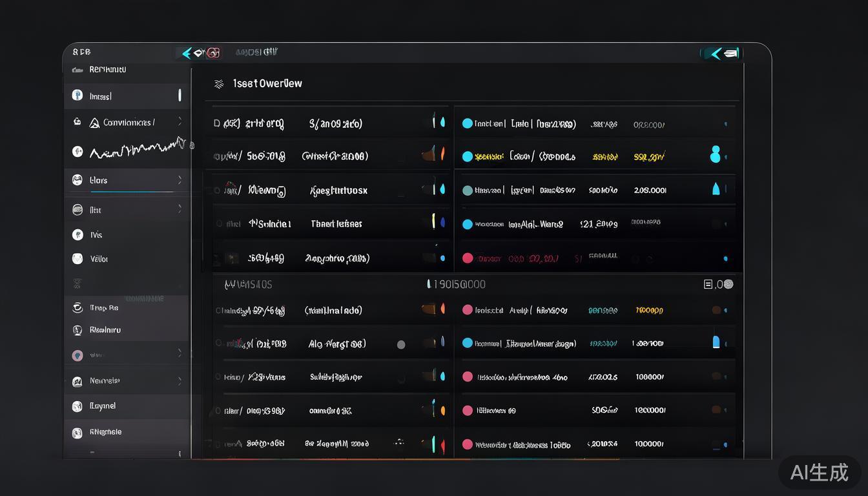Click the Vellot sidebar icon

tap(77, 259)
